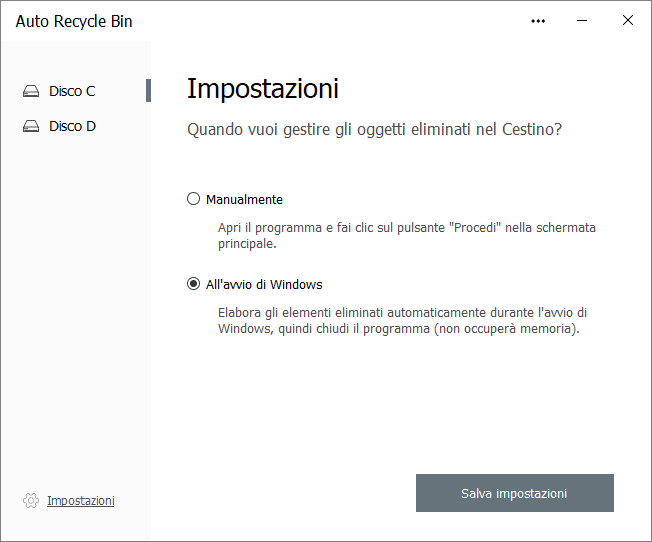Click the Auto Recycle Bin window title

(74, 21)
